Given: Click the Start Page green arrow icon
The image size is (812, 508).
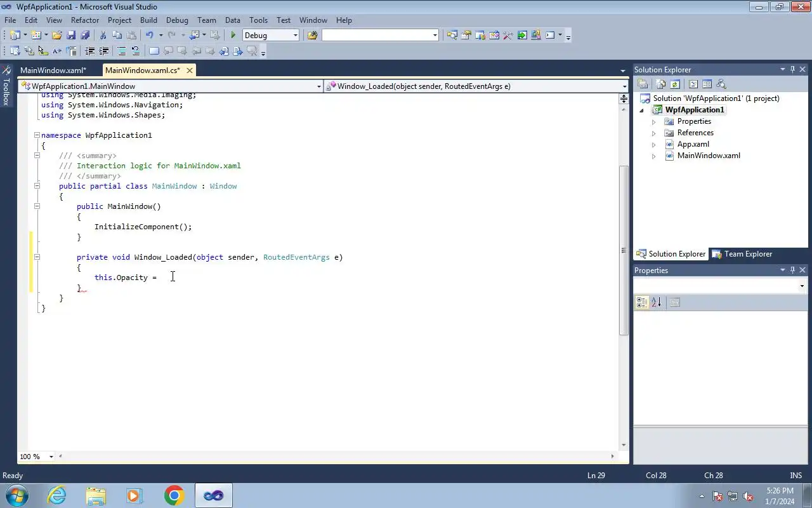Looking at the screenshot, I should pyautogui.click(x=522, y=36).
